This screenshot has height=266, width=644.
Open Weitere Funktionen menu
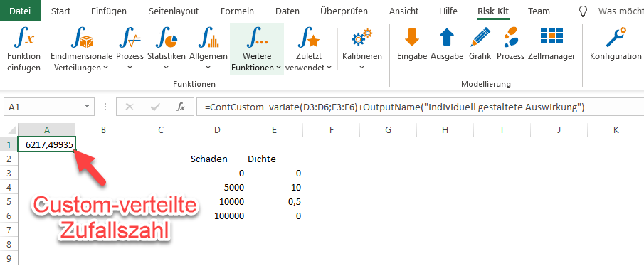coord(257,49)
